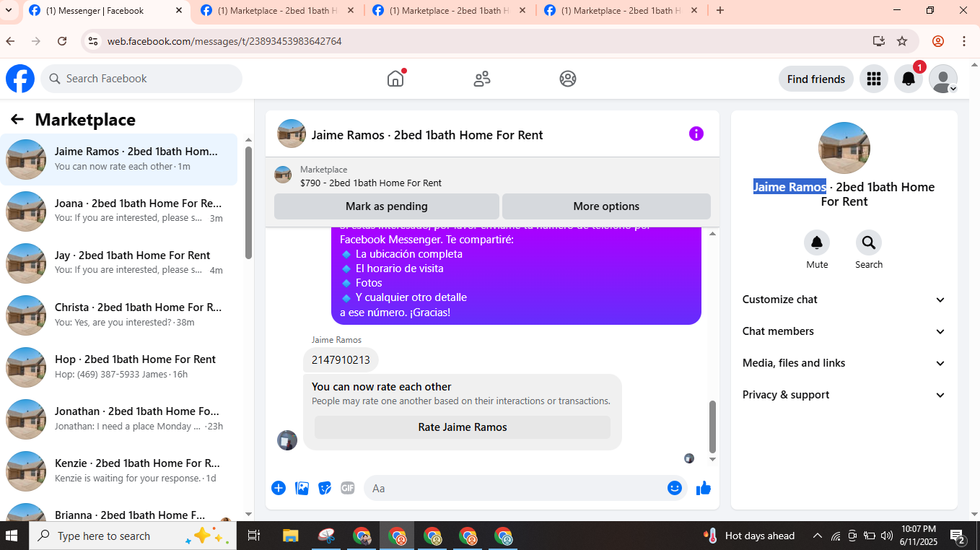Open the notifications bell icon
Viewport: 980px width, 550px height.
click(909, 79)
